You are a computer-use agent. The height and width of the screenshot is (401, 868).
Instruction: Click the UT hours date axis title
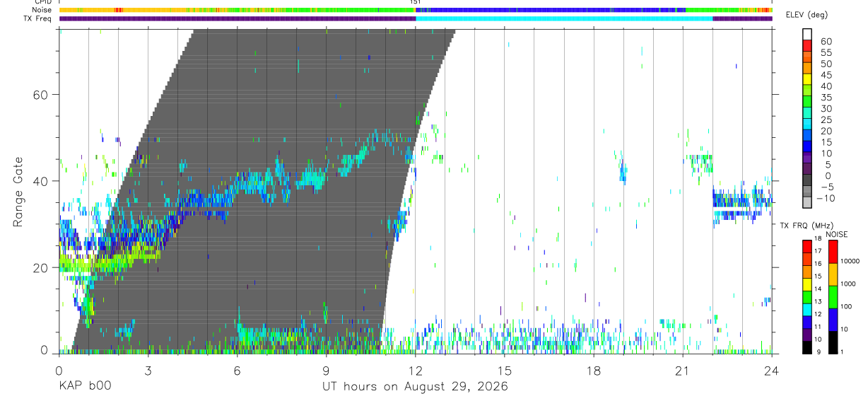tap(415, 386)
